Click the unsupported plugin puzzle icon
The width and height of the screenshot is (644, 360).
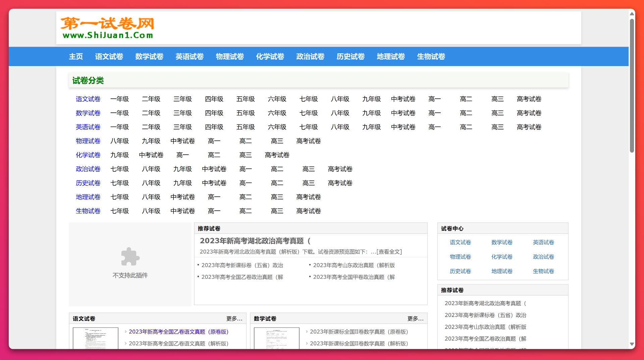pyautogui.click(x=130, y=257)
